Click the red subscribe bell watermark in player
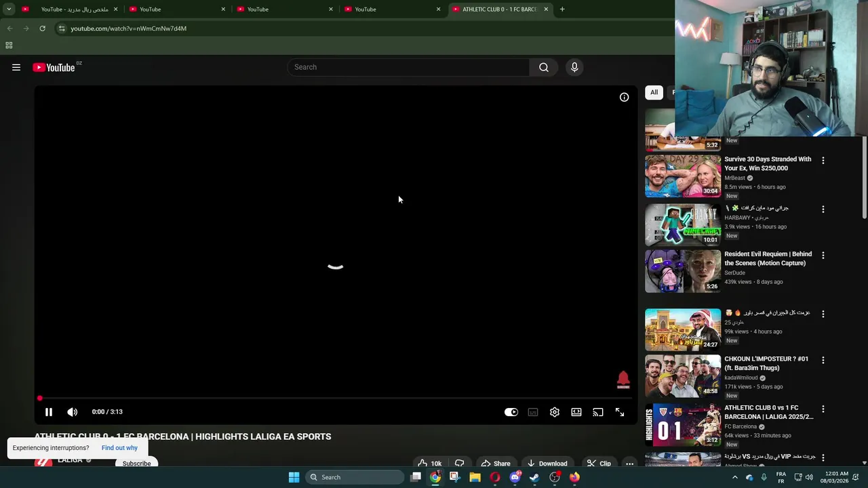 point(623,380)
